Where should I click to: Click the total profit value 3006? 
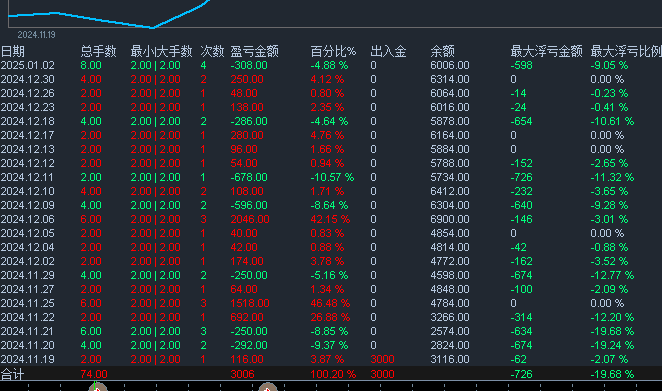coord(242,374)
